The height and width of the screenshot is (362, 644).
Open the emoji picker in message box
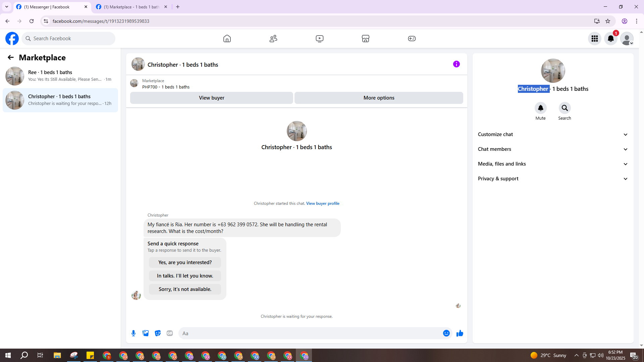[446, 333]
